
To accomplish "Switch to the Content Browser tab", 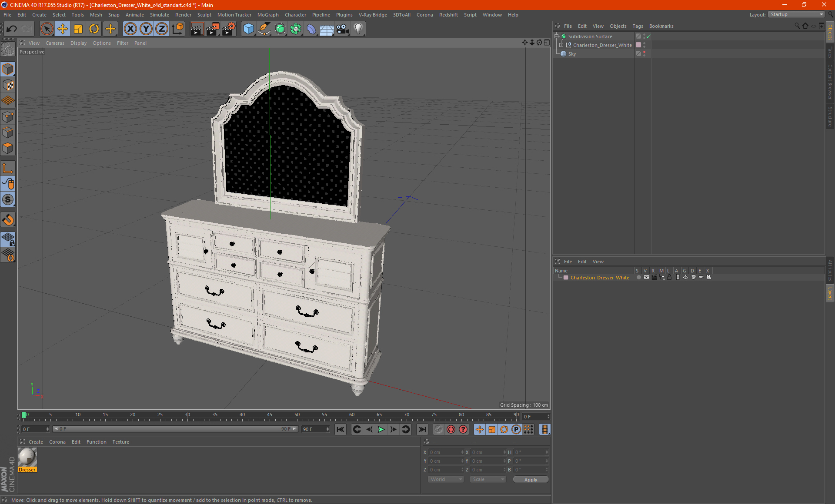I will (x=830, y=82).
